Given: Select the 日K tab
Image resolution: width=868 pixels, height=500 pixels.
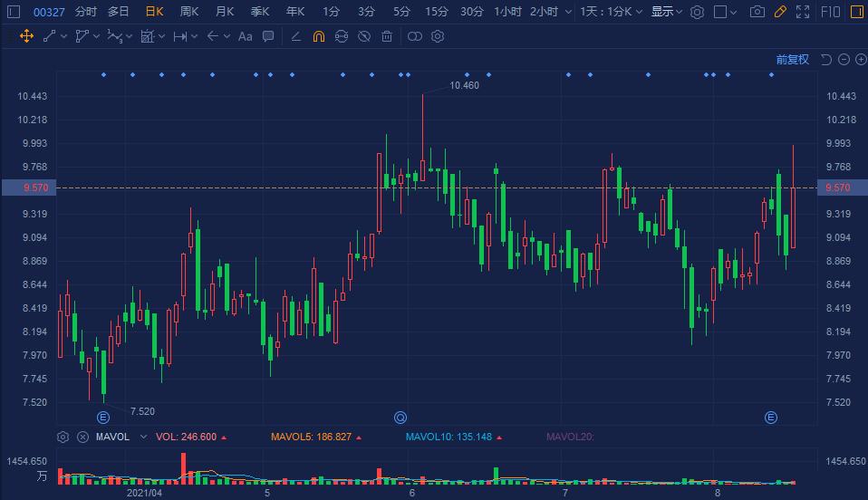Looking at the screenshot, I should [x=154, y=12].
